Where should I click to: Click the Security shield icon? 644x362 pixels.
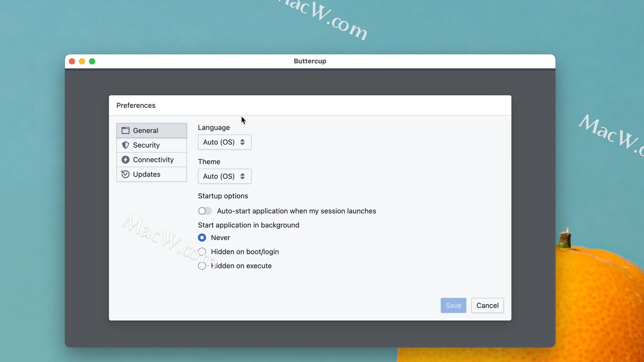click(x=125, y=145)
